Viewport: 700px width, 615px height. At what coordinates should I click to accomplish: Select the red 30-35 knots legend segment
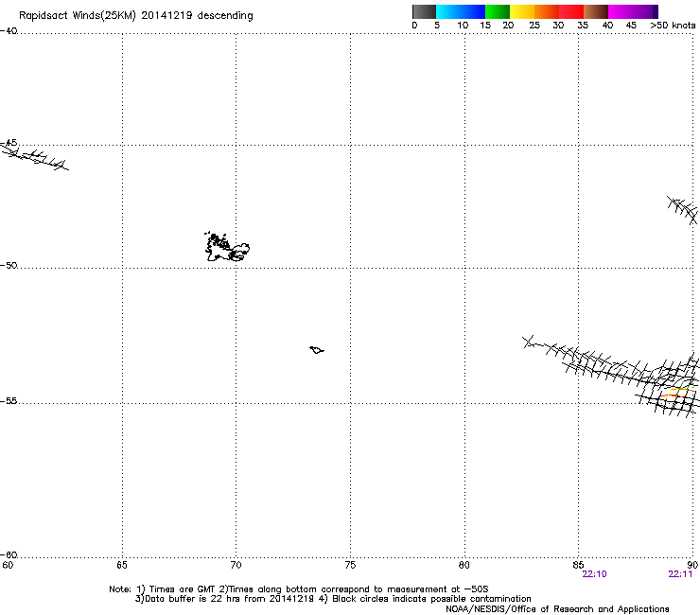coord(571,11)
